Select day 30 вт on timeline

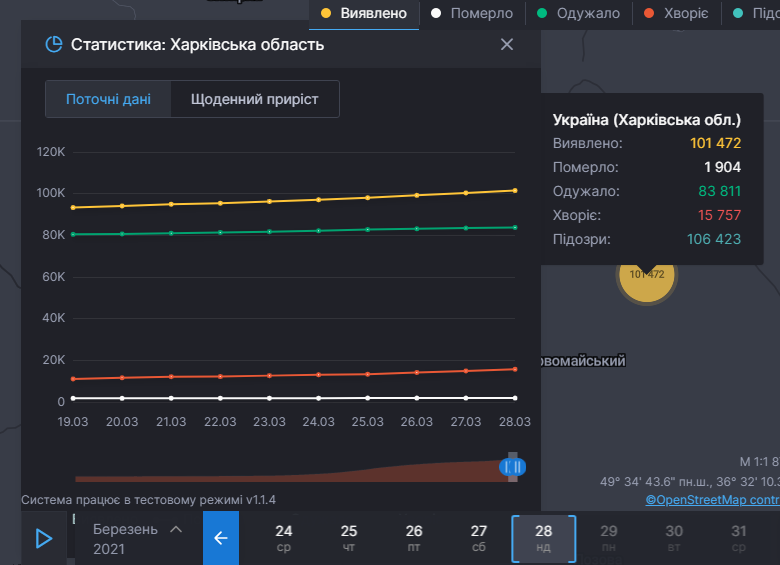pyautogui.click(x=674, y=538)
